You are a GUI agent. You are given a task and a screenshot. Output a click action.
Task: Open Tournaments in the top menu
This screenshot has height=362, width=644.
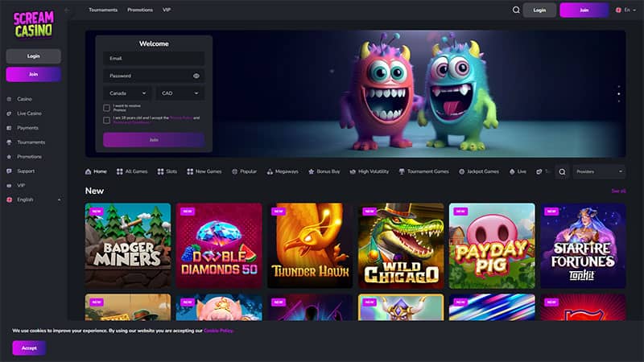click(103, 10)
